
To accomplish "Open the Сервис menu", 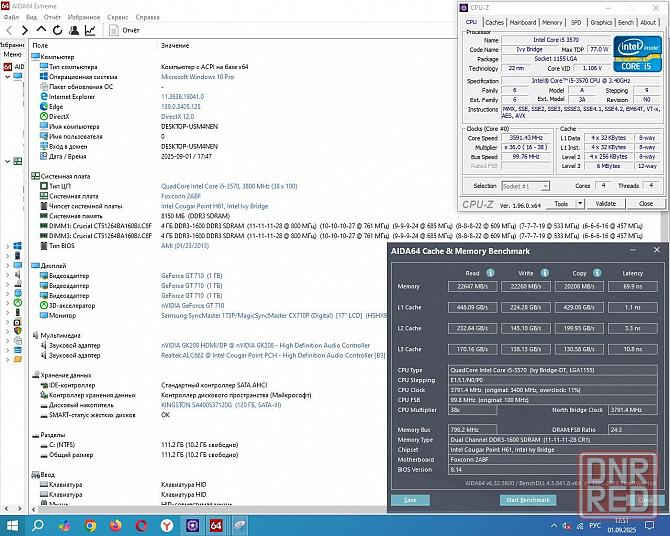I will coord(117,17).
